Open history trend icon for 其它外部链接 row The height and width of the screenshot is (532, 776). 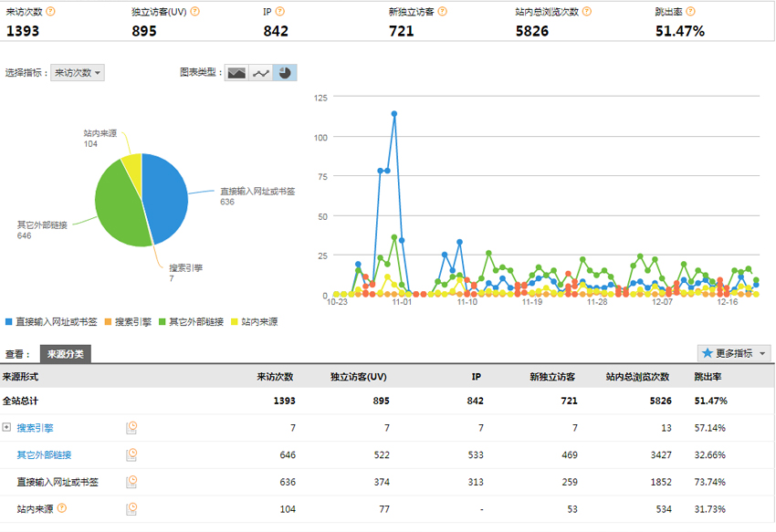point(131,454)
